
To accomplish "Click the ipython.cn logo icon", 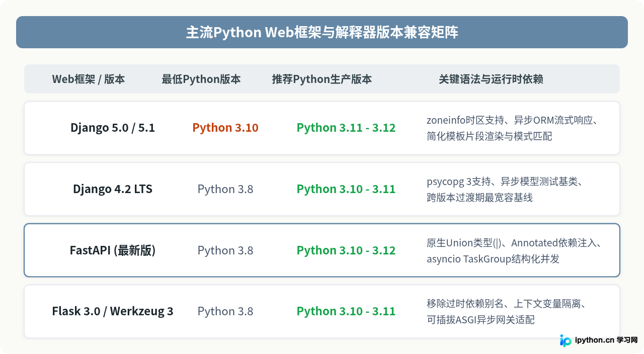I will point(566,340).
